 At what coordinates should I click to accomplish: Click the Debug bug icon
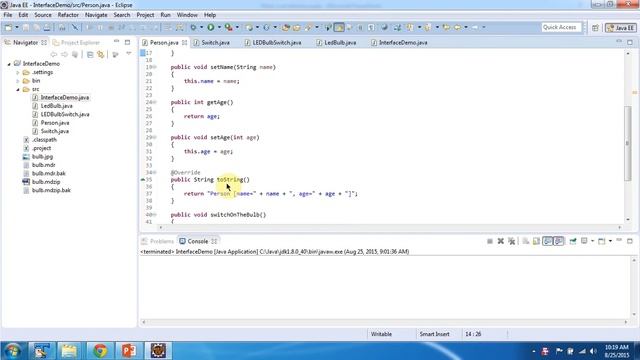point(193,27)
